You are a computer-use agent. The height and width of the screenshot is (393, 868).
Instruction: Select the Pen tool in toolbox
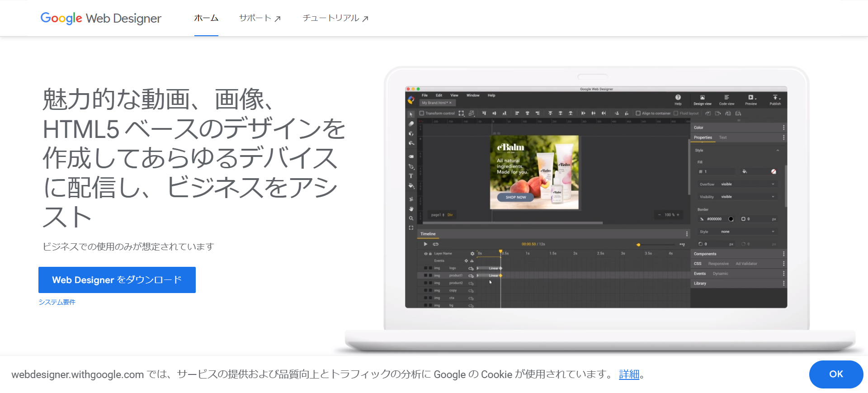coord(411,166)
